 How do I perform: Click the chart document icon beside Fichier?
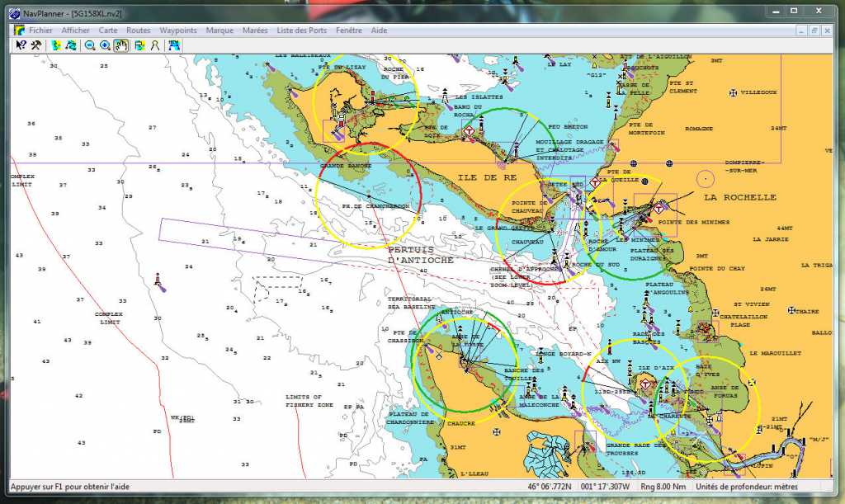pyautogui.click(x=19, y=31)
